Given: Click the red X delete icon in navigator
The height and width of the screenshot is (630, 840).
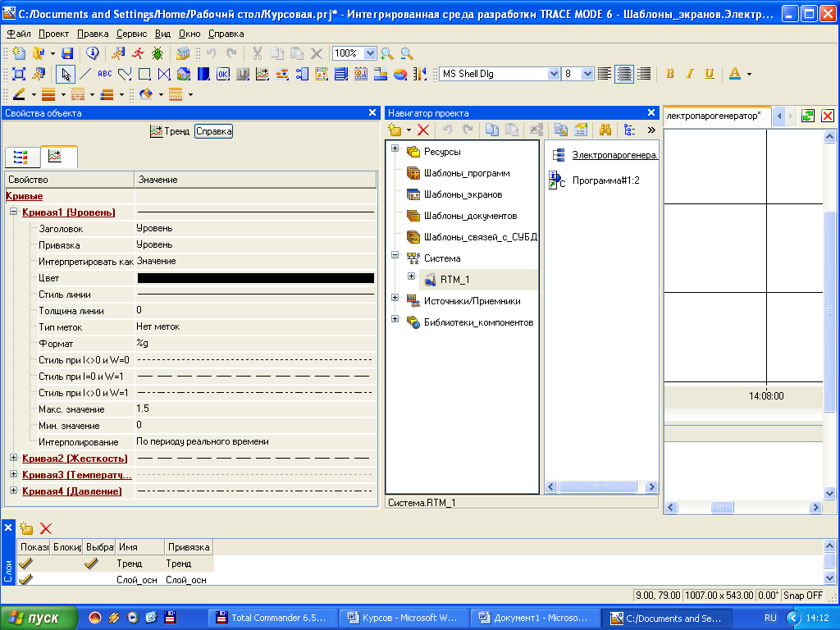Looking at the screenshot, I should click(x=423, y=130).
